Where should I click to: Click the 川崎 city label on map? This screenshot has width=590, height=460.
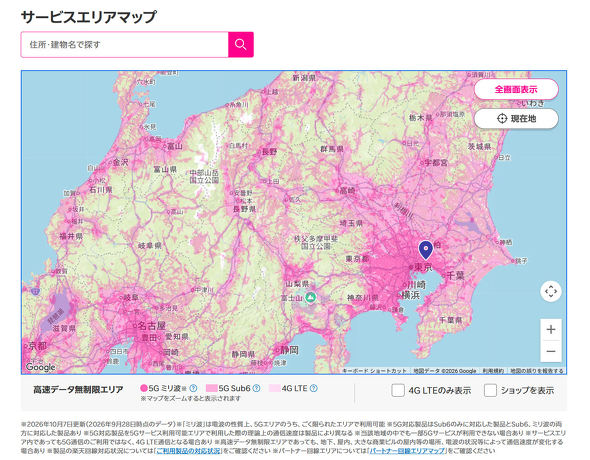tap(417, 285)
